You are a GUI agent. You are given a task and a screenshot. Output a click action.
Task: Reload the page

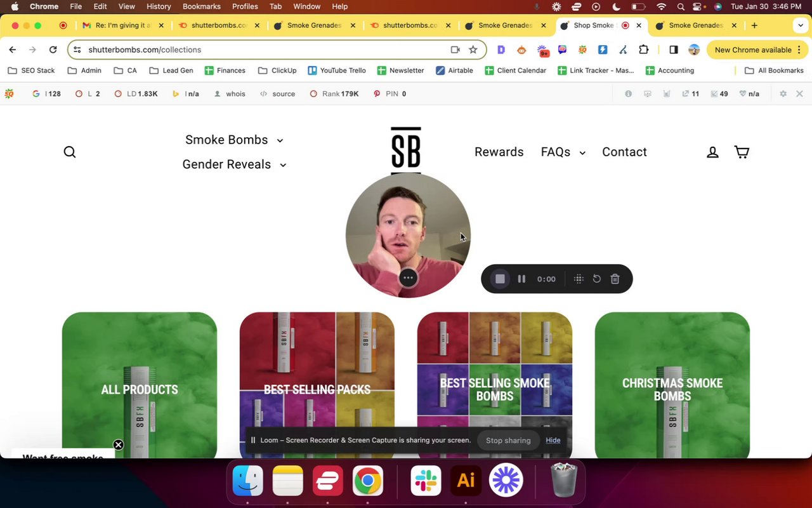(x=53, y=50)
